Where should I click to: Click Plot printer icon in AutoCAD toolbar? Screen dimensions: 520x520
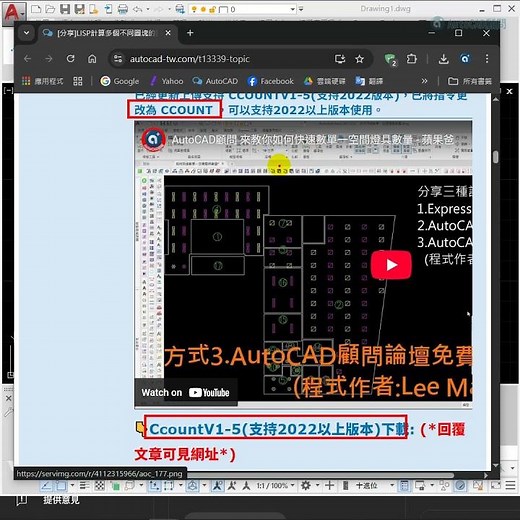(x=123, y=9)
